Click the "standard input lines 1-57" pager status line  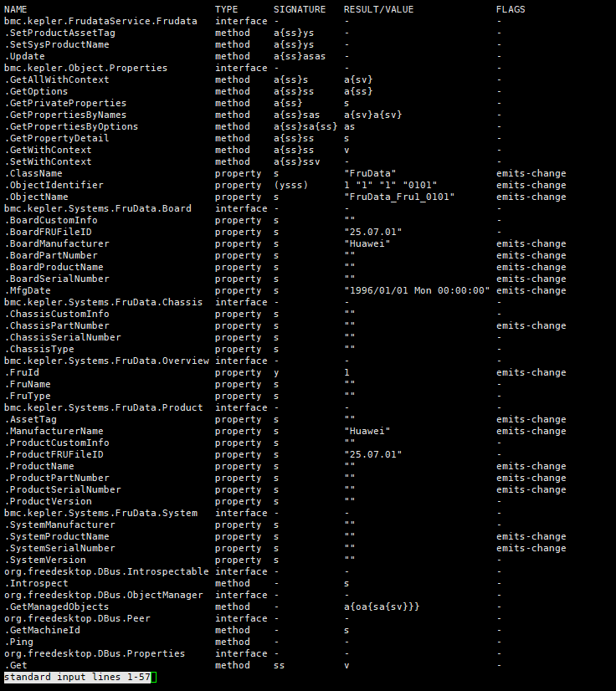click(77, 677)
